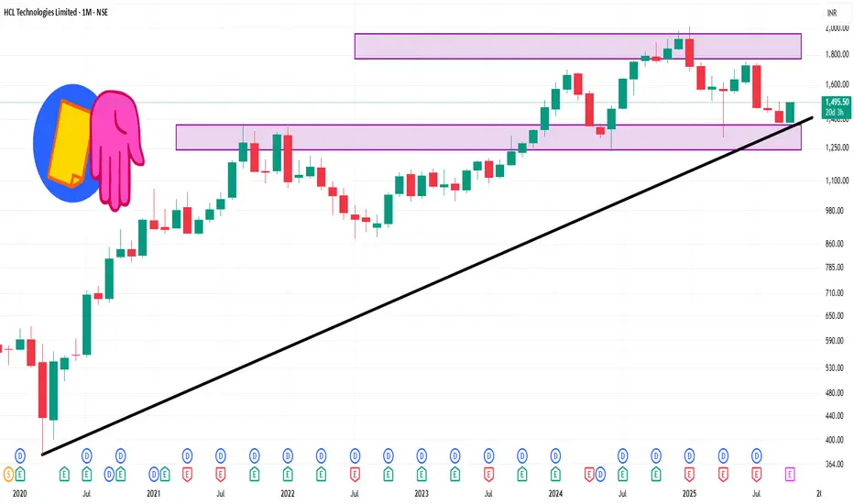Click the 2025 year label
This screenshot has width=854, height=504.
pyautogui.click(x=689, y=493)
